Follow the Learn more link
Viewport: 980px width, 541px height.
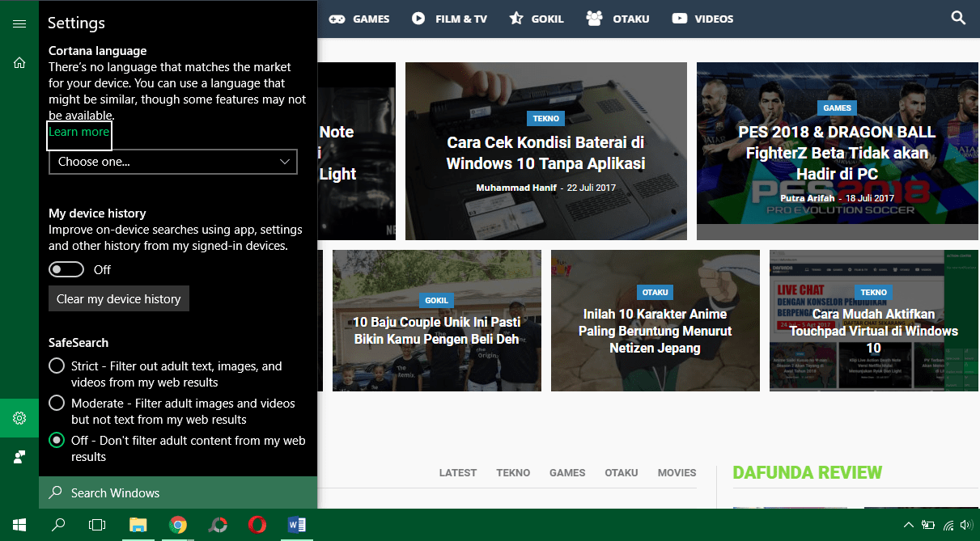(78, 132)
